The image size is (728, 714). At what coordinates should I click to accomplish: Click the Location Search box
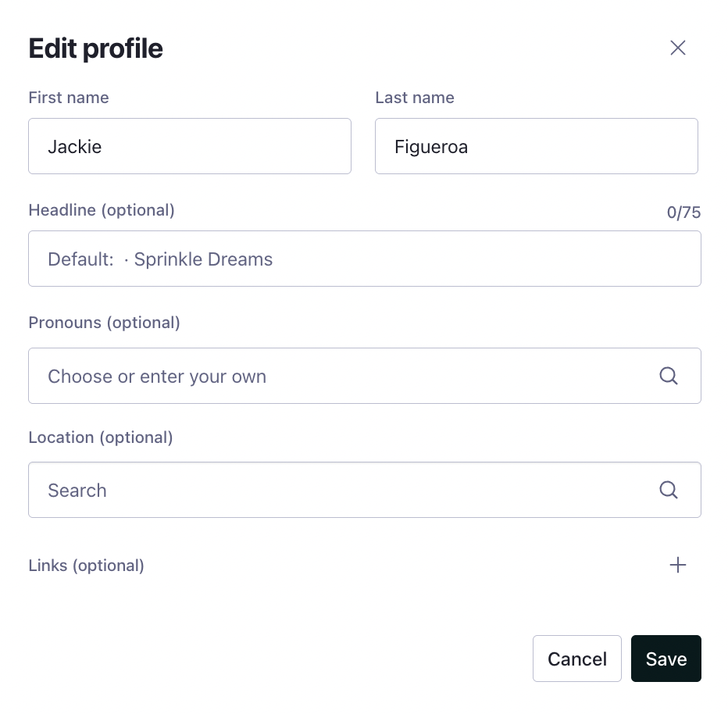(365, 490)
